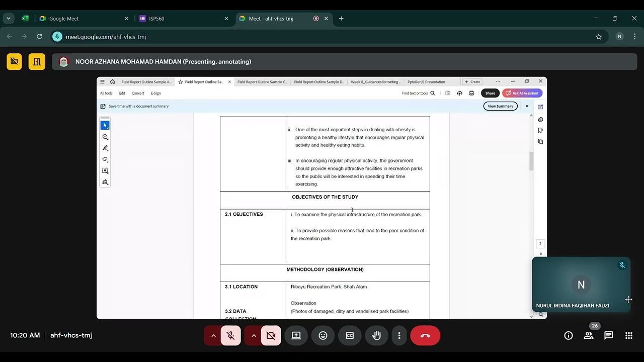Open the Convert menu

138,93
